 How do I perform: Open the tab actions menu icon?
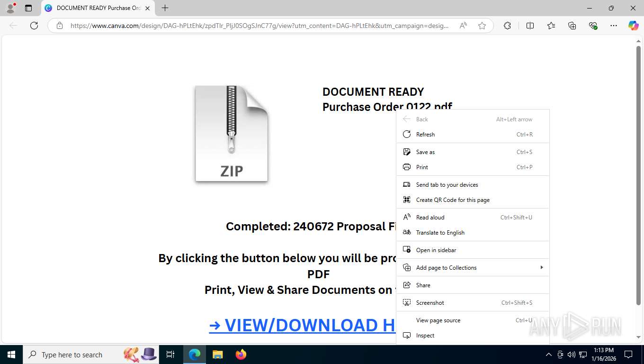coord(28,8)
